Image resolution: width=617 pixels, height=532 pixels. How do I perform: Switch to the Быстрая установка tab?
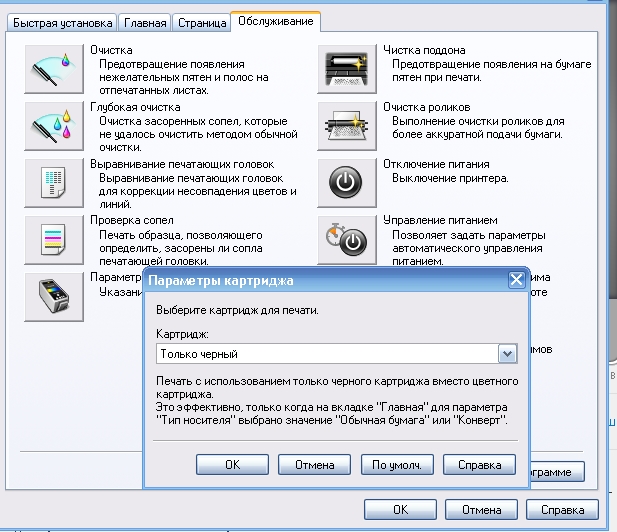coord(62,22)
